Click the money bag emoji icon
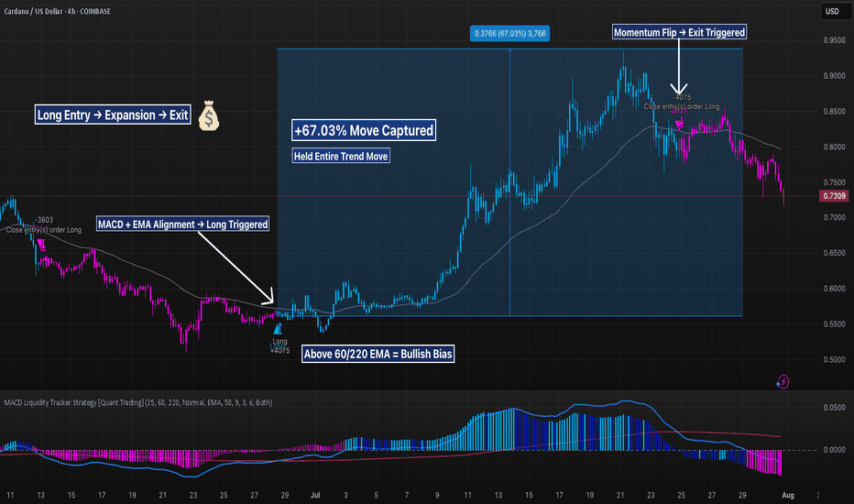Viewport: 854px width, 504px height. pos(209,115)
